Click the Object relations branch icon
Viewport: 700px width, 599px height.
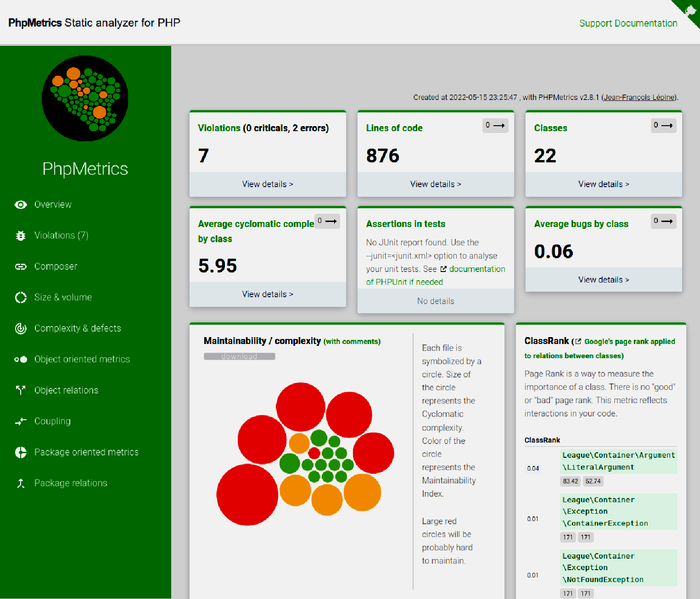coord(21,390)
